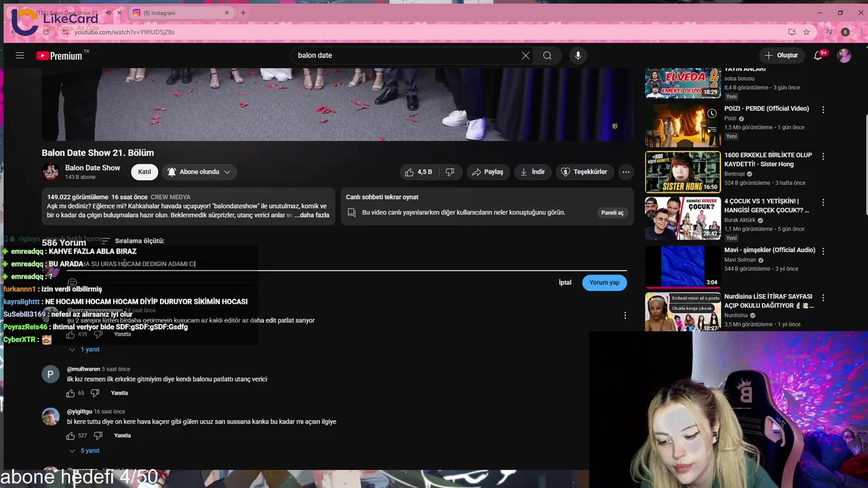Click the browser address bar URL
The height and width of the screenshot is (488, 868).
(x=124, y=32)
